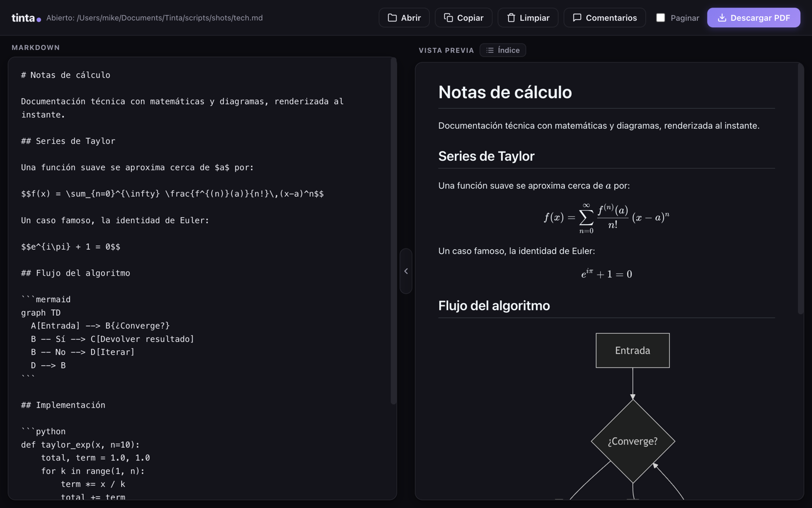
Task: Click the markdown editor scrollbar
Action: click(394, 230)
